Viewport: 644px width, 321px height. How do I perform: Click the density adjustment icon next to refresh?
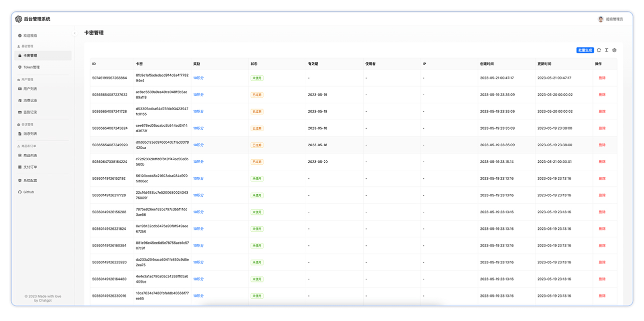coord(606,50)
